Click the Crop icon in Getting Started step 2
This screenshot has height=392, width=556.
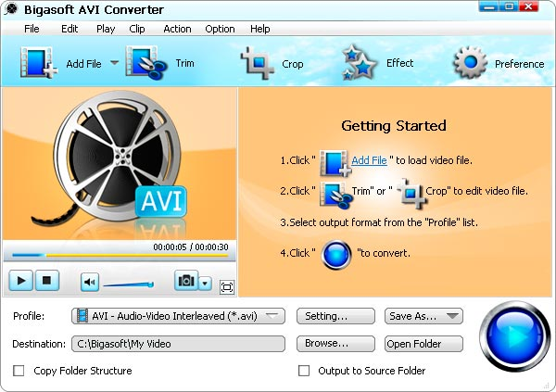pos(411,194)
